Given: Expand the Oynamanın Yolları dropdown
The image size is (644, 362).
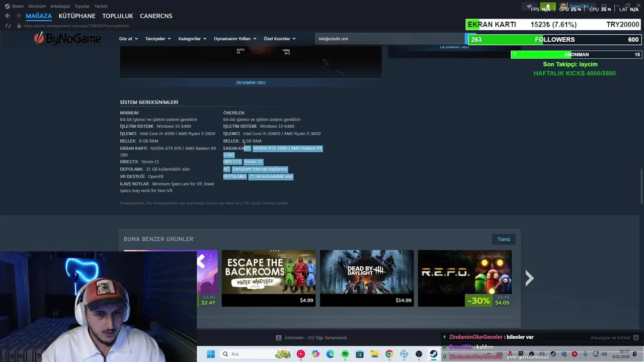Looking at the screenshot, I should point(235,39).
